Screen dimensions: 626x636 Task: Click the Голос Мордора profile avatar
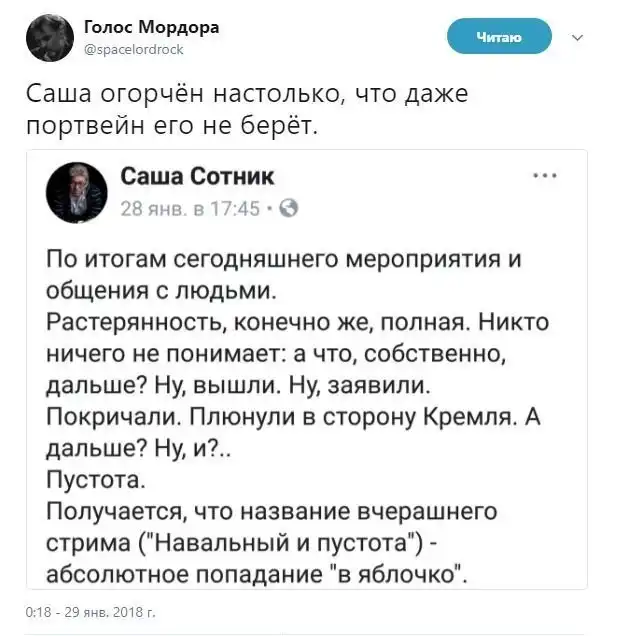pyautogui.click(x=48, y=38)
